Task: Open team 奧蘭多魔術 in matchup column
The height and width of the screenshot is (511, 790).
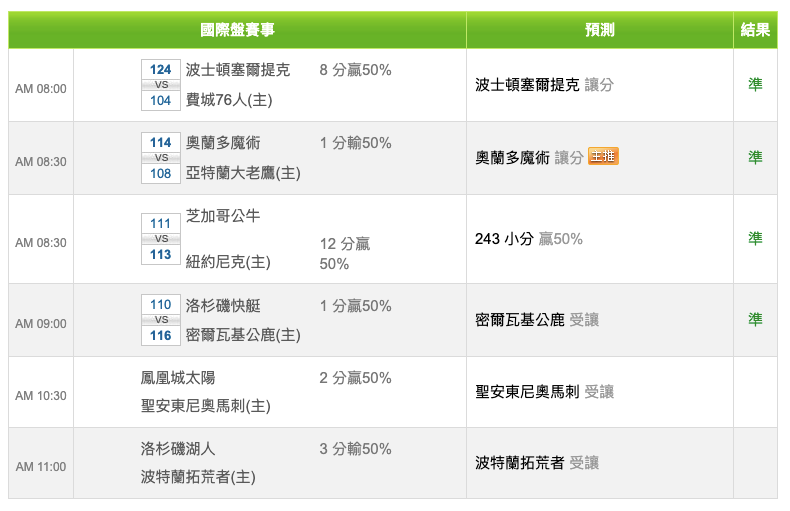Action: [223, 143]
